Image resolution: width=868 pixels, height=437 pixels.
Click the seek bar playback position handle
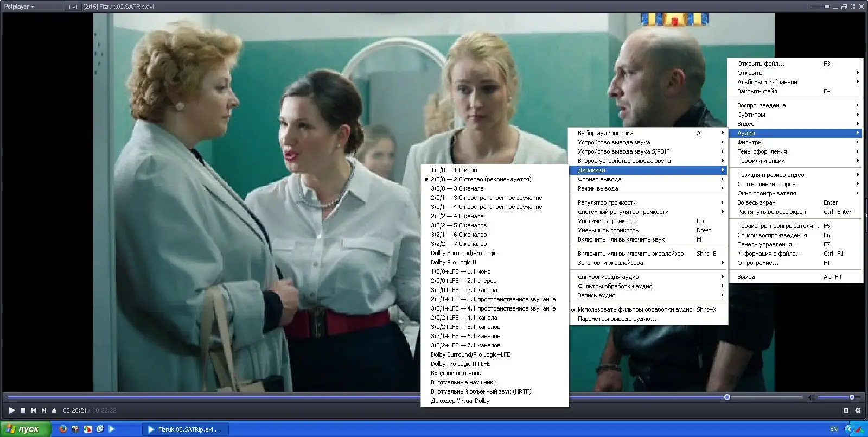pyautogui.click(x=727, y=397)
